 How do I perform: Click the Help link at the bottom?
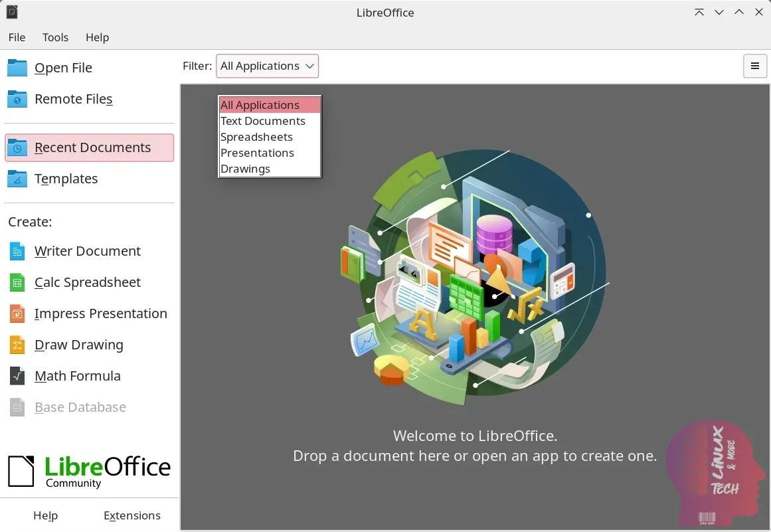click(x=45, y=515)
